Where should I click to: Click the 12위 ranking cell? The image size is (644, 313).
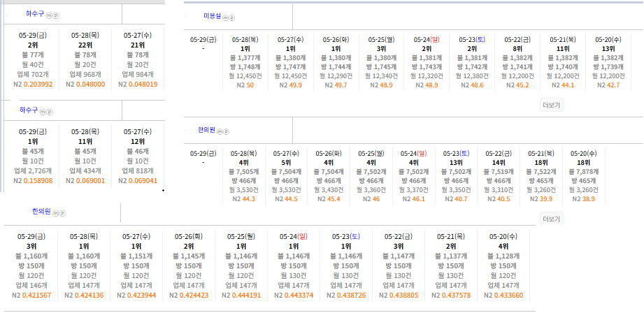pos(138,142)
